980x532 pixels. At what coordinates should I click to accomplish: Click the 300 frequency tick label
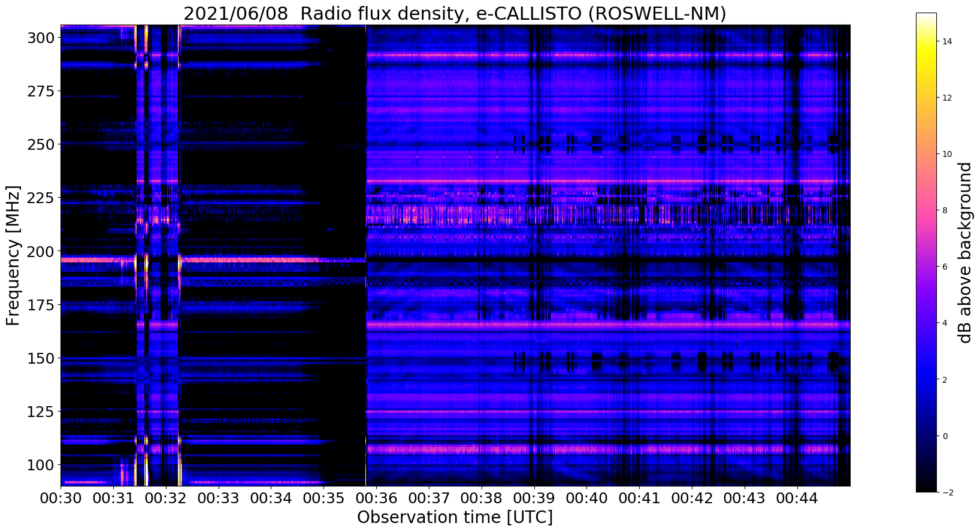41,38
